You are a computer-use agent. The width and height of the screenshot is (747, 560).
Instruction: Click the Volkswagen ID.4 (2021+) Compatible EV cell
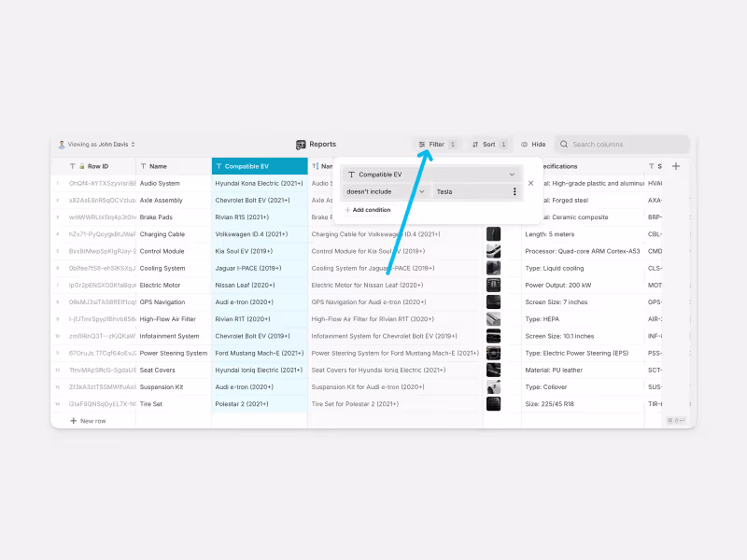(260, 234)
